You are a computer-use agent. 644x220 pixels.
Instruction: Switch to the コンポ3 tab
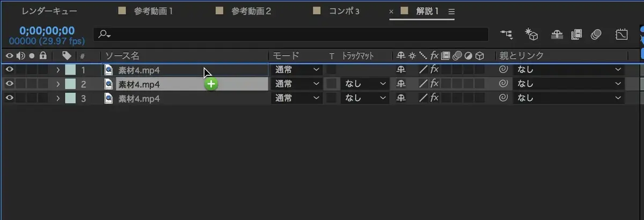point(343,11)
